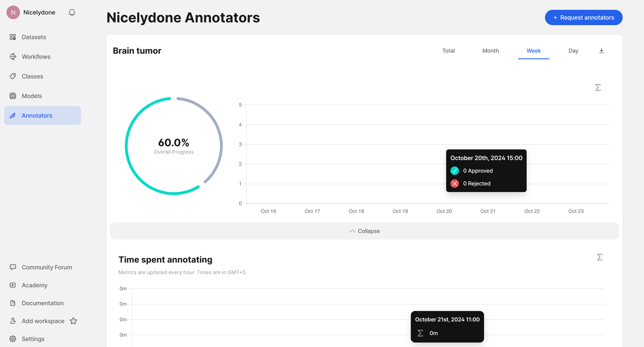Click the Oct 17 axis label
Screen dimensions: 644x347
[x=312, y=211]
